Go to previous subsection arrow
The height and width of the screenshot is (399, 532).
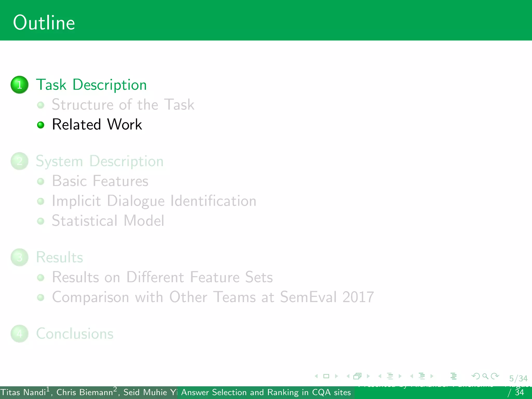(x=380, y=376)
